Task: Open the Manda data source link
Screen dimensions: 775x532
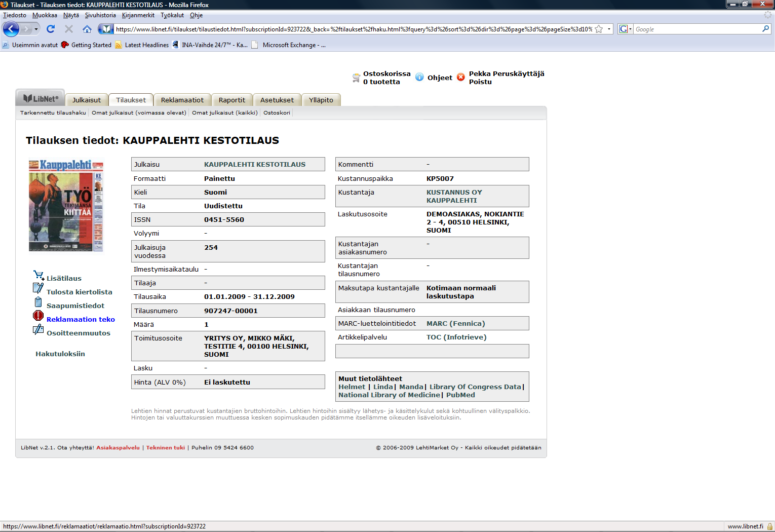Action: coord(411,387)
